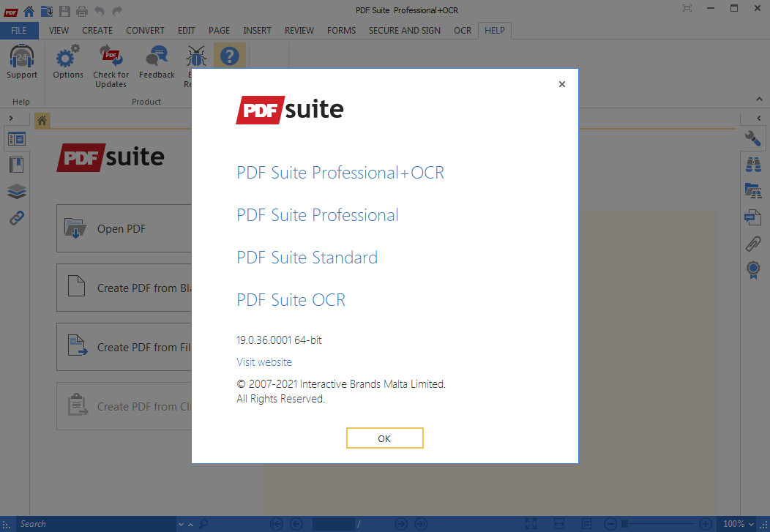Viewport: 770px width, 532px height.
Task: Switch to the EDIT ribbon tab
Action: (x=186, y=31)
